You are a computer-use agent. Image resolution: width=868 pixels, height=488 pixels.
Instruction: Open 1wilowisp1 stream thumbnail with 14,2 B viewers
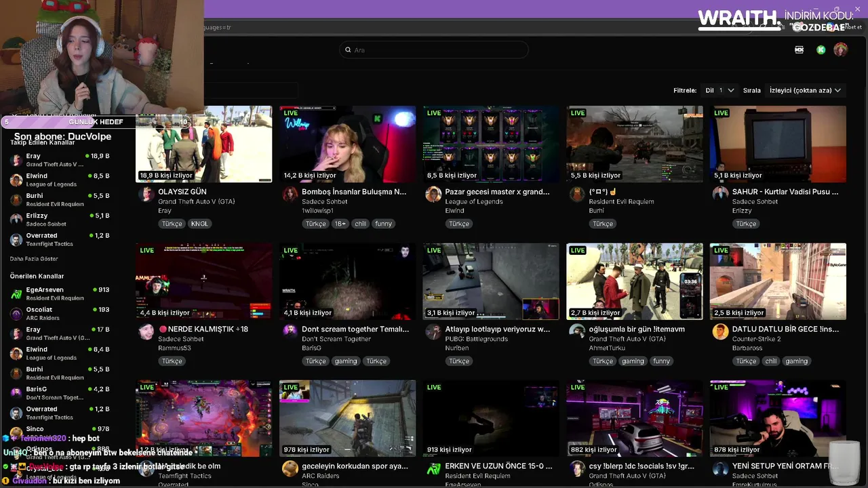point(347,144)
